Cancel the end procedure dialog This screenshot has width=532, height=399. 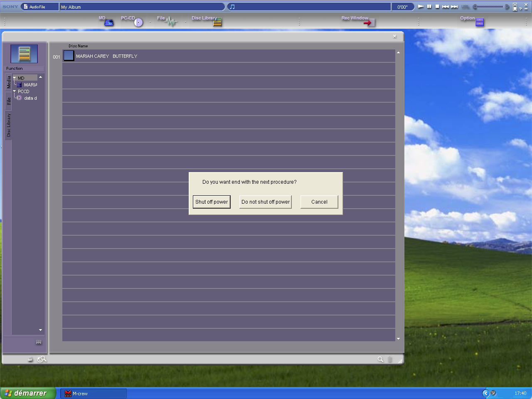point(319,202)
